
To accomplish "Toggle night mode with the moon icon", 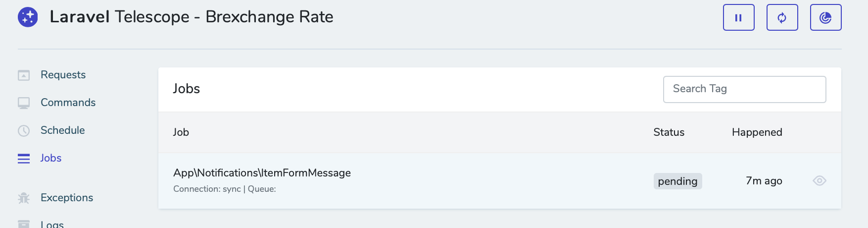I will tap(825, 18).
